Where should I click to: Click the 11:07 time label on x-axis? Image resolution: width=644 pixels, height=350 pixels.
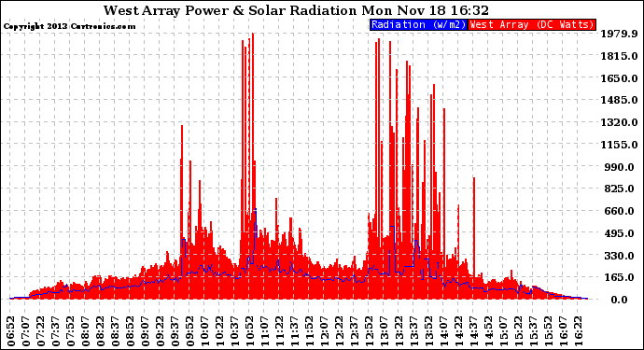pyautogui.click(x=264, y=331)
